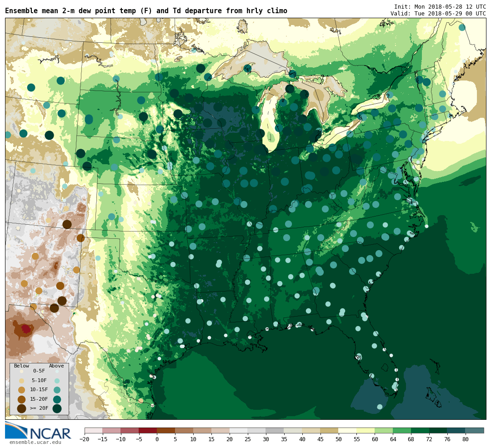Click the slate blue 80+ colorbar swatch
The height and width of the screenshot is (448, 491).
click(x=475, y=431)
